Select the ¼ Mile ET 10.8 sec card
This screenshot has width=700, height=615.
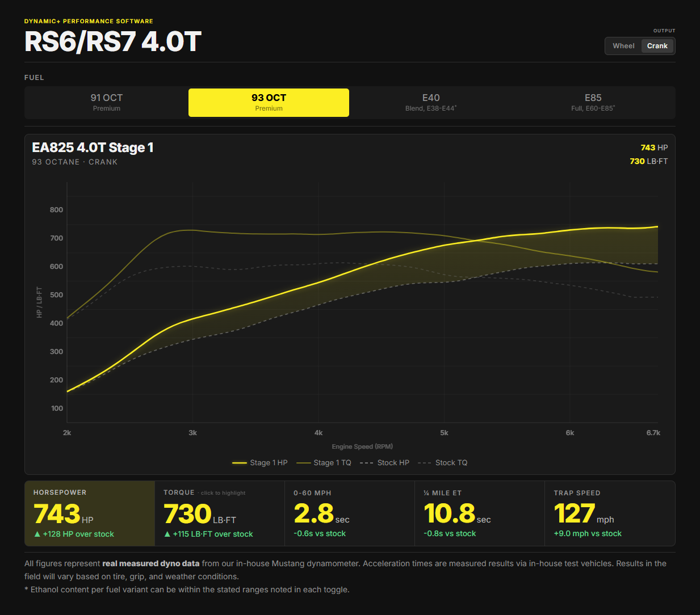click(480, 513)
